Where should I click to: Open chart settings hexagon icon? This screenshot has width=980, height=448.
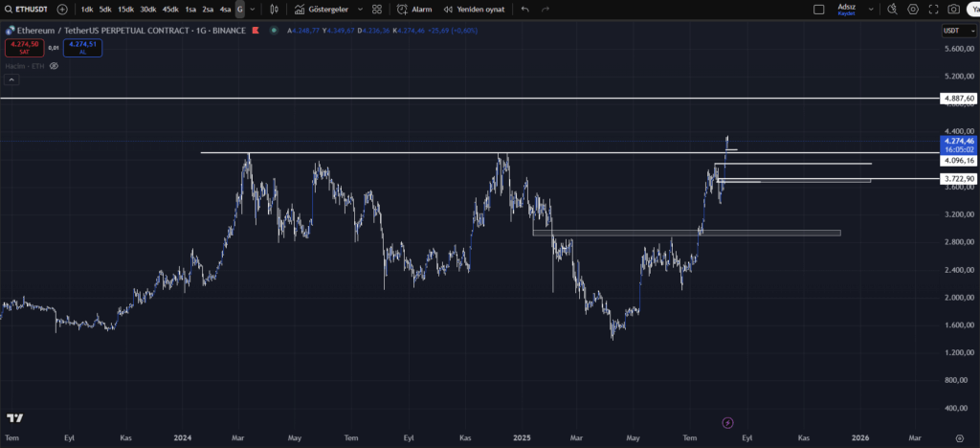pyautogui.click(x=913, y=9)
